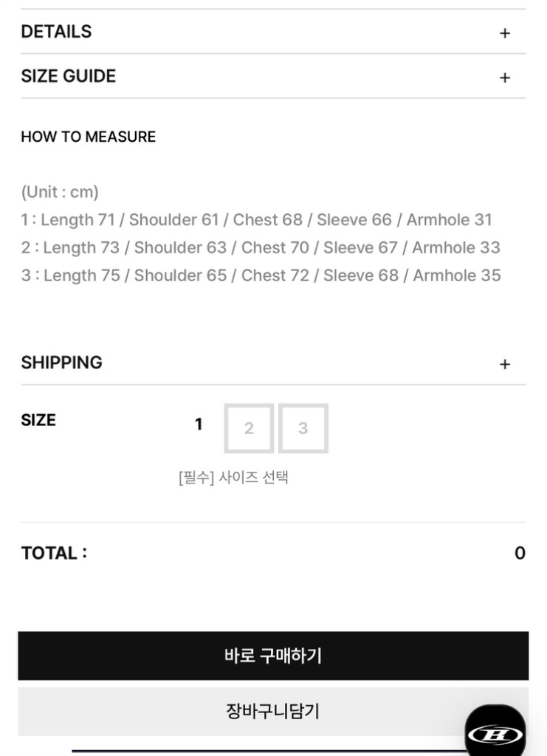Tap the 장바구니담기 cart button

click(x=273, y=712)
